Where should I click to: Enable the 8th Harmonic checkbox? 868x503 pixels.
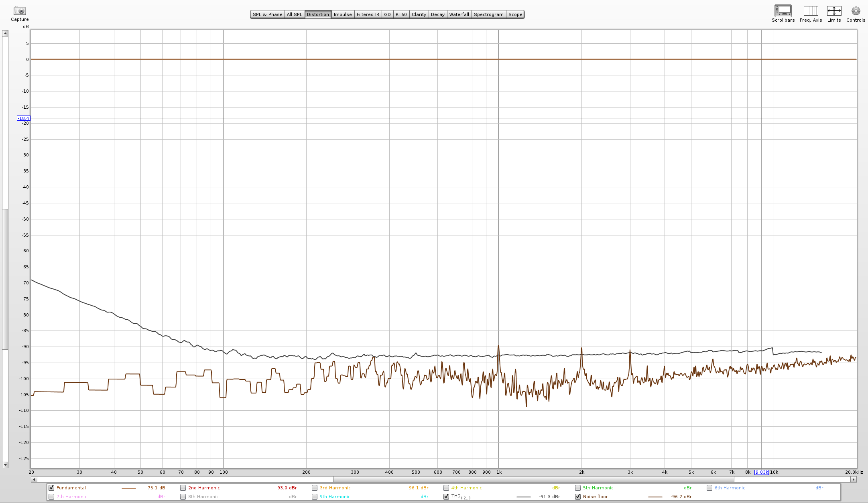tap(183, 497)
